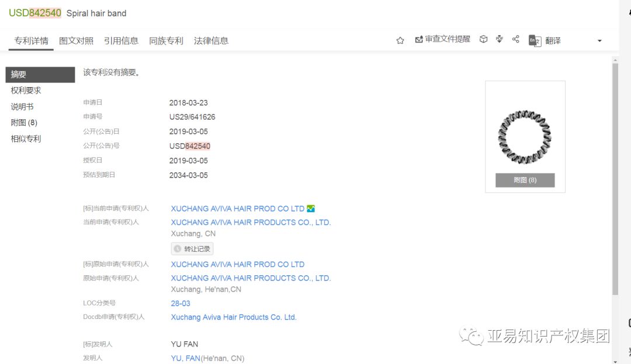The height and width of the screenshot is (364, 631).
Task: Click the spiral hair band thumbnail image
Action: pos(525,137)
